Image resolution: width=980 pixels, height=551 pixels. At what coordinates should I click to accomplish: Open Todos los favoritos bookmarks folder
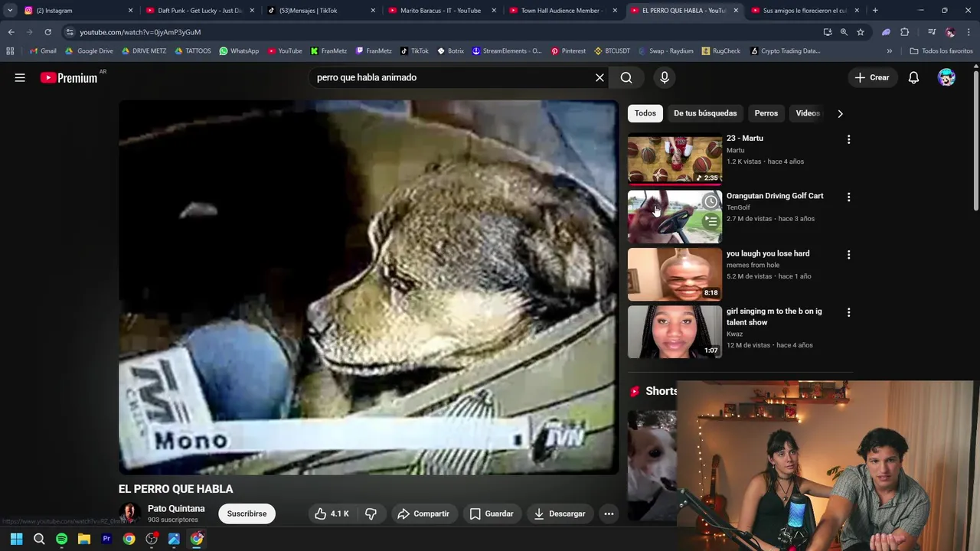tap(941, 51)
